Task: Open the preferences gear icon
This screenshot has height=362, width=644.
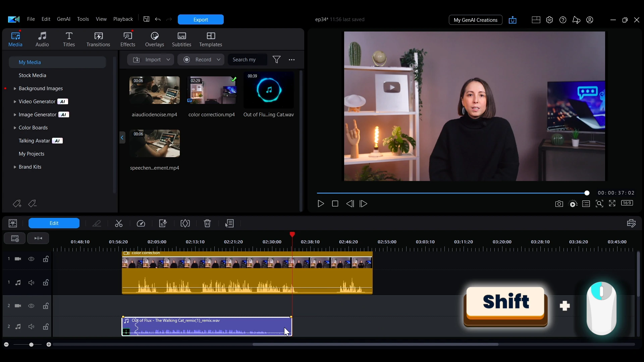Action: coord(549,20)
